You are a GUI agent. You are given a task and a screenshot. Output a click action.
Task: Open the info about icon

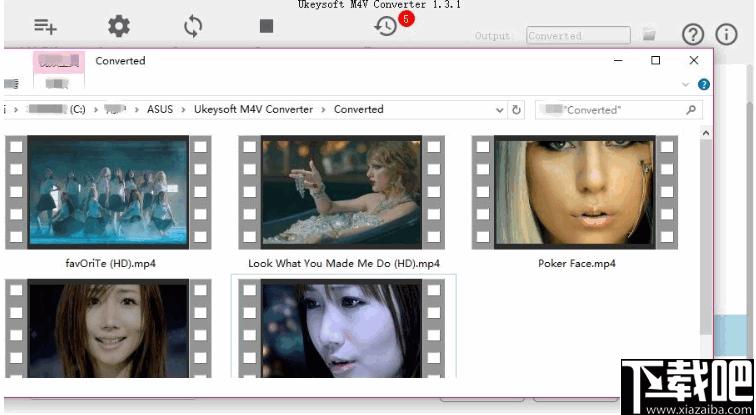726,35
